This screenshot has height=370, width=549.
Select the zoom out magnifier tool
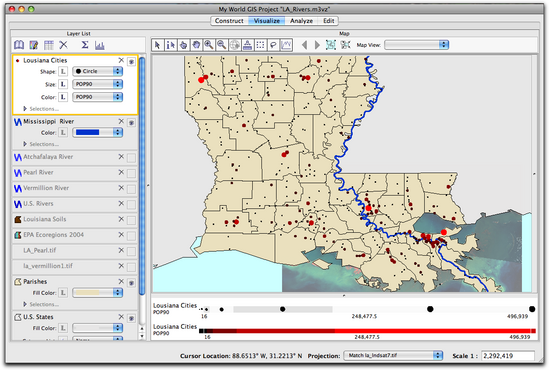click(222, 45)
